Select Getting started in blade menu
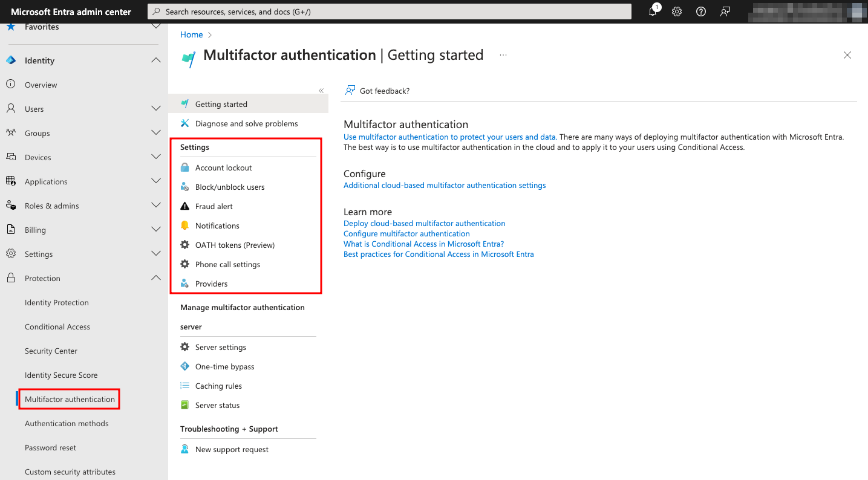 pos(248,104)
